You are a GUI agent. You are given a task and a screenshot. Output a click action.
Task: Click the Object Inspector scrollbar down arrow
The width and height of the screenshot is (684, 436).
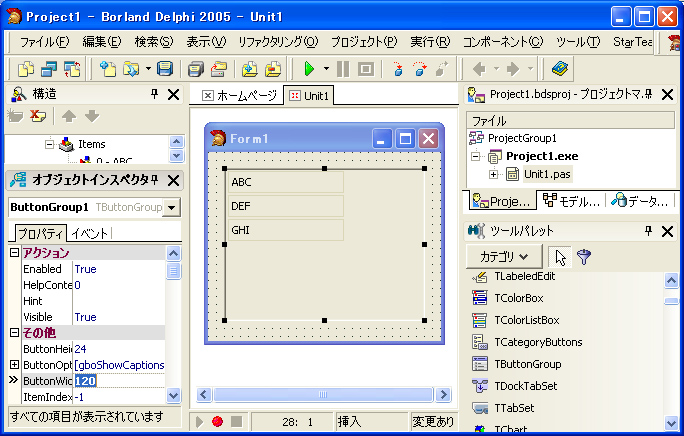click(x=173, y=395)
